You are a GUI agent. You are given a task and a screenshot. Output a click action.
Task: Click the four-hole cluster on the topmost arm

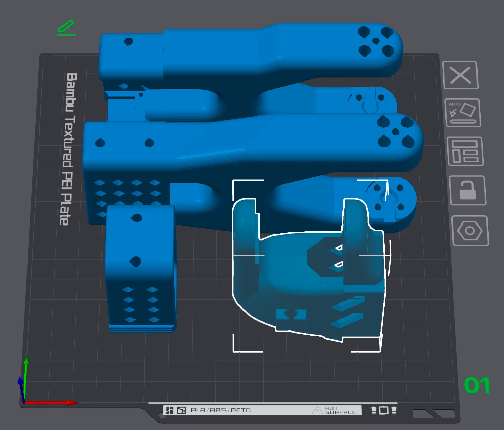point(376,41)
